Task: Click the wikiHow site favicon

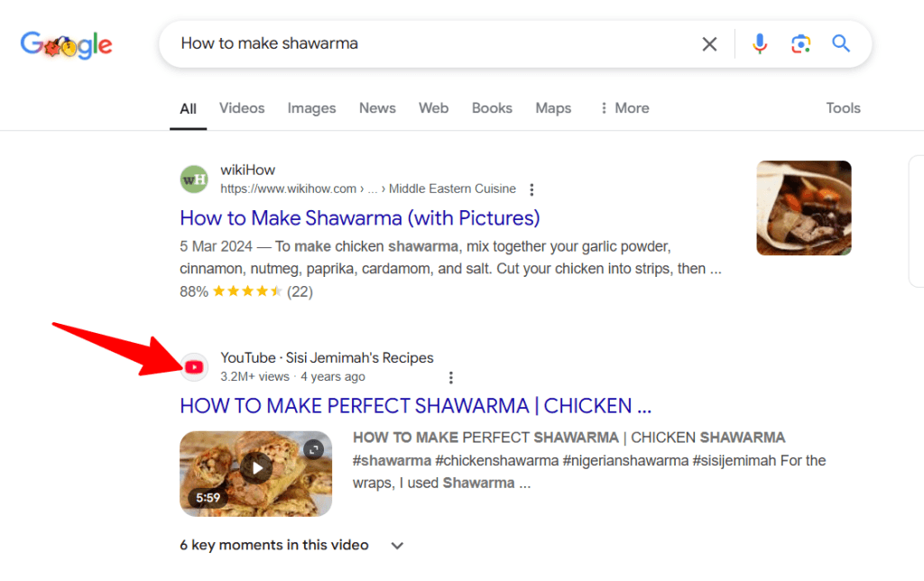Action: [193, 179]
